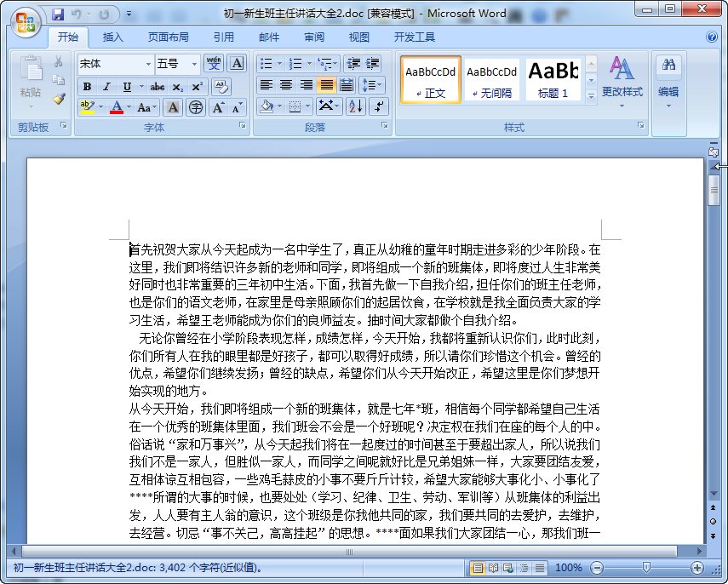Screen dimensions: 728x584
Task: Expand the numbering list dropdown
Action: click(x=309, y=63)
